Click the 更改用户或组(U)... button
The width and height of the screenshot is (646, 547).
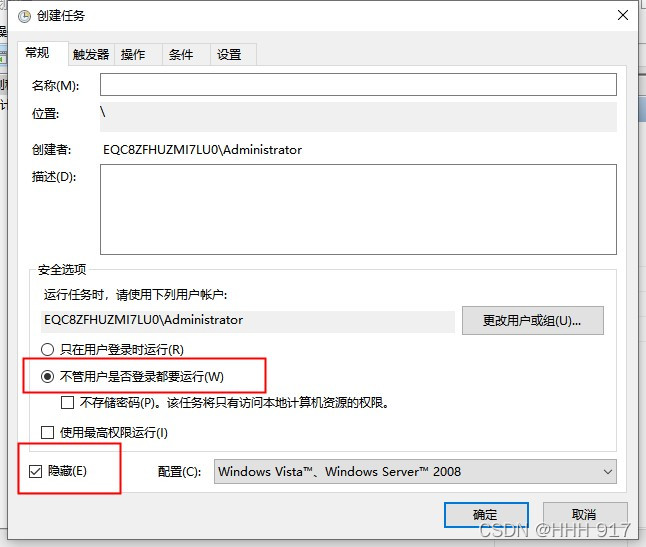(x=533, y=320)
